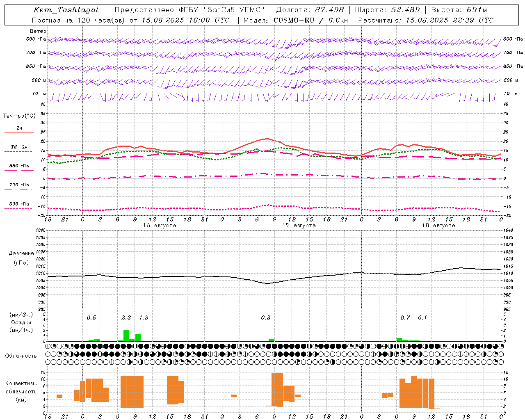Viewport: 525px width, 420px height.
Task: Click the Td 2м dew point legend entry
Action: [x=19, y=147]
